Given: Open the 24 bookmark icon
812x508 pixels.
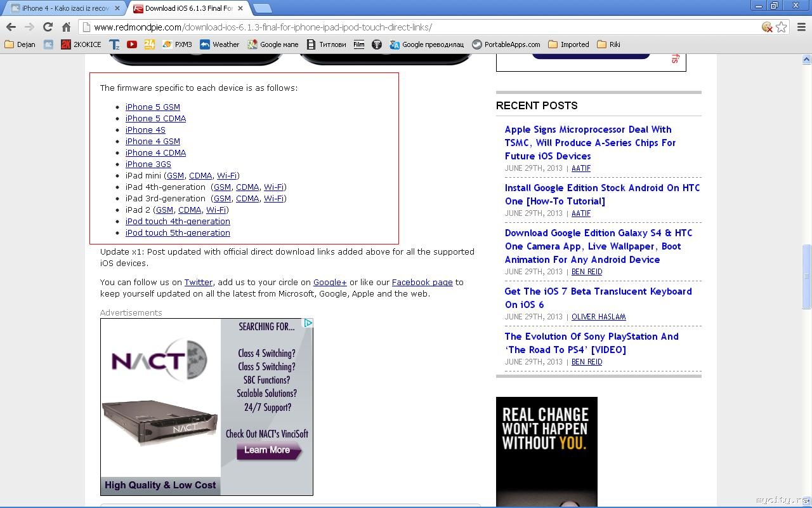Looking at the screenshot, I should (150, 44).
